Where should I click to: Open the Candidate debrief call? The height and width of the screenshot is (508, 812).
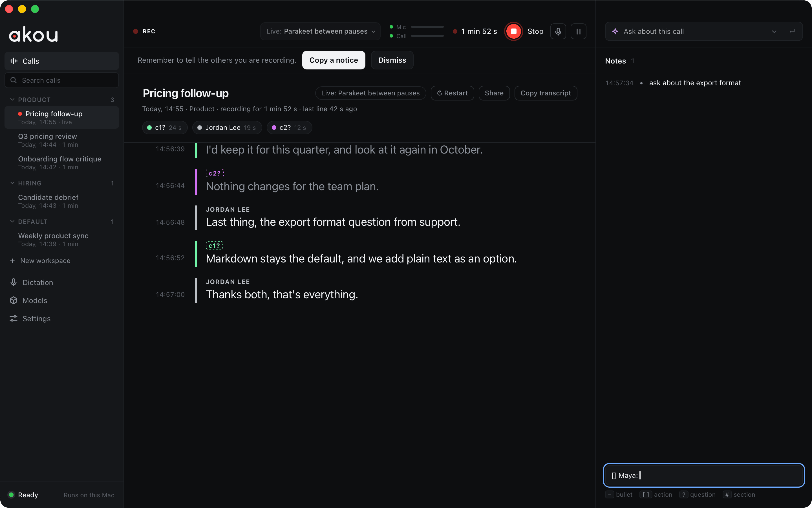[62, 201]
